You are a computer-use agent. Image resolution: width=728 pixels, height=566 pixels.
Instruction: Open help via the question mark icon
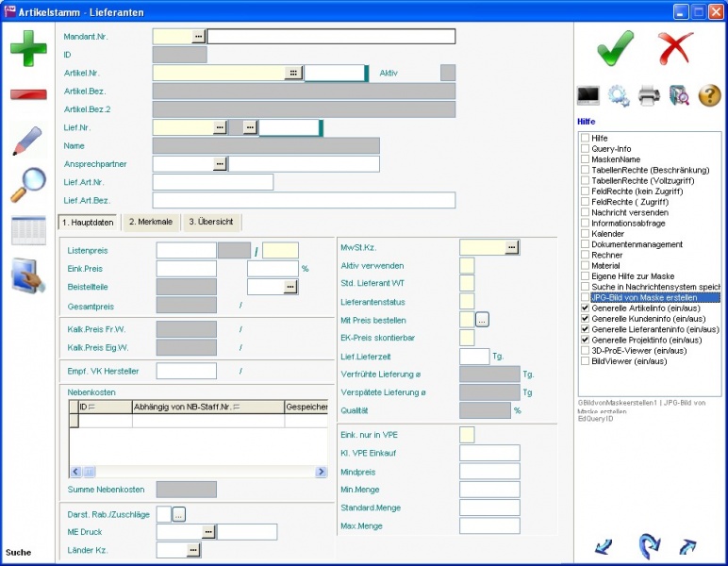[x=709, y=94]
